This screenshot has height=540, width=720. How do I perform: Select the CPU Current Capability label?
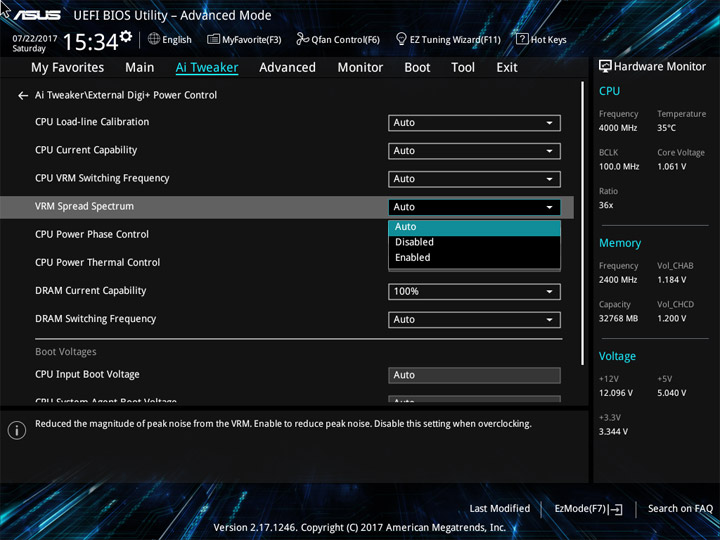[86, 150]
